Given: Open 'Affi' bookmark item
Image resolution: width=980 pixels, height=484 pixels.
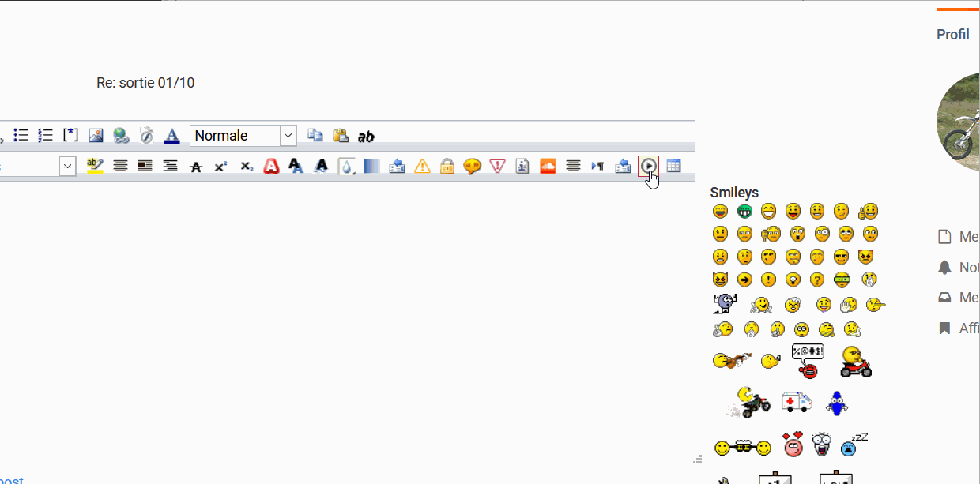Looking at the screenshot, I should pos(959,328).
